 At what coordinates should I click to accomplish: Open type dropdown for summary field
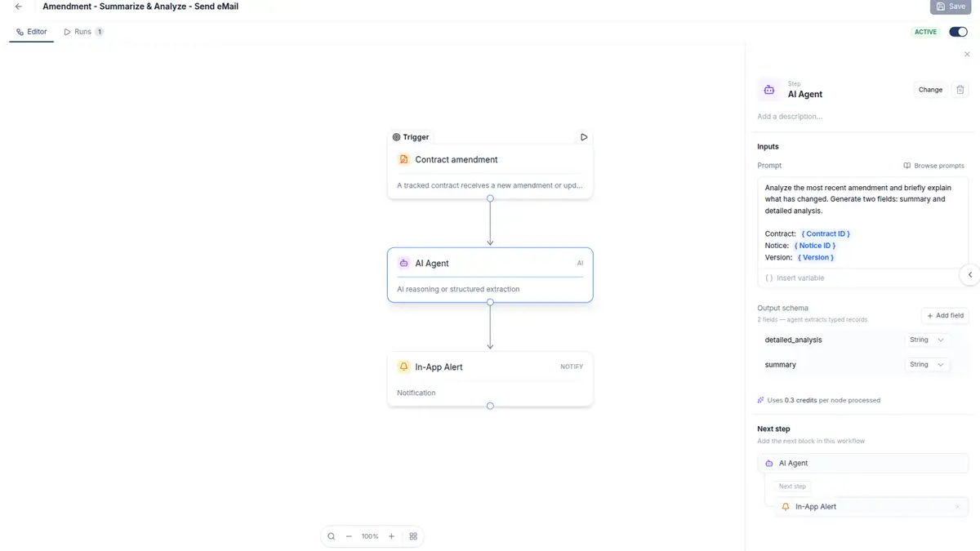[927, 365]
